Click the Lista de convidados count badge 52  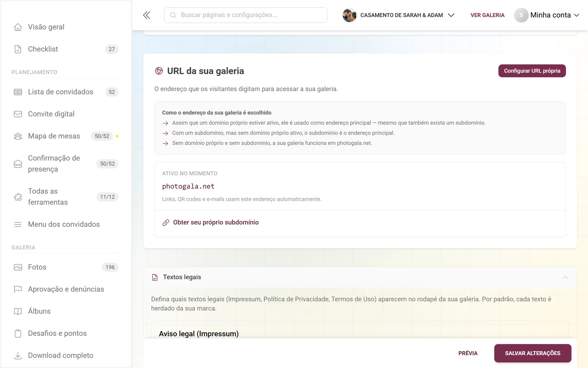[111, 92]
